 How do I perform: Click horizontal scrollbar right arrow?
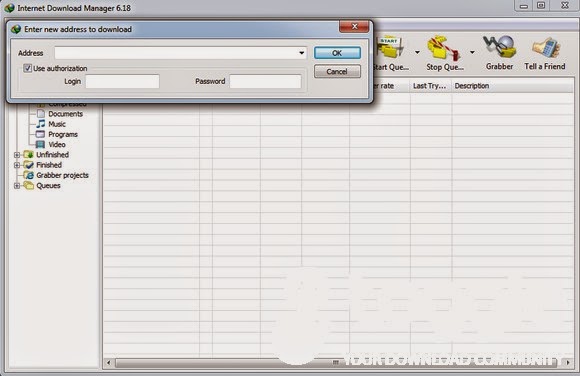pos(568,363)
